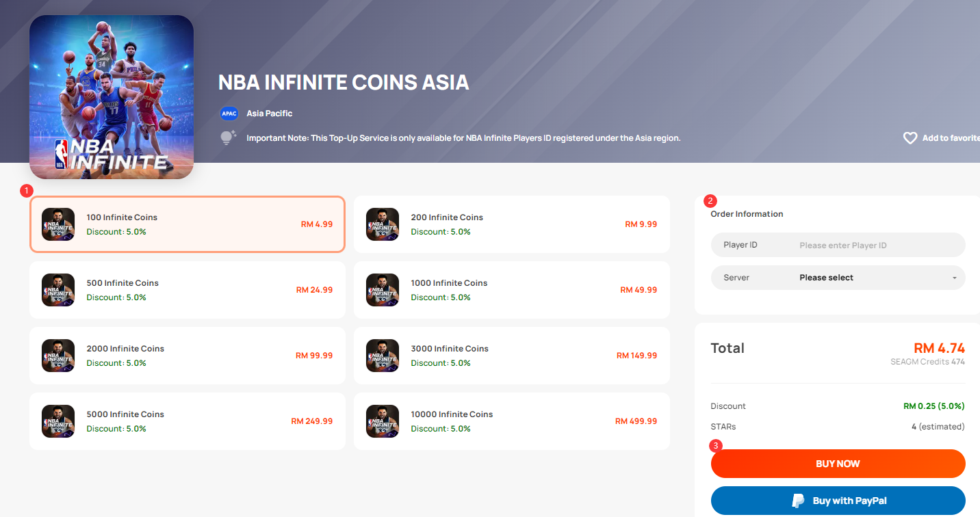The image size is (980, 517).
Task: Click the NBA INFINITE COINS ASIA title
Action: click(344, 83)
